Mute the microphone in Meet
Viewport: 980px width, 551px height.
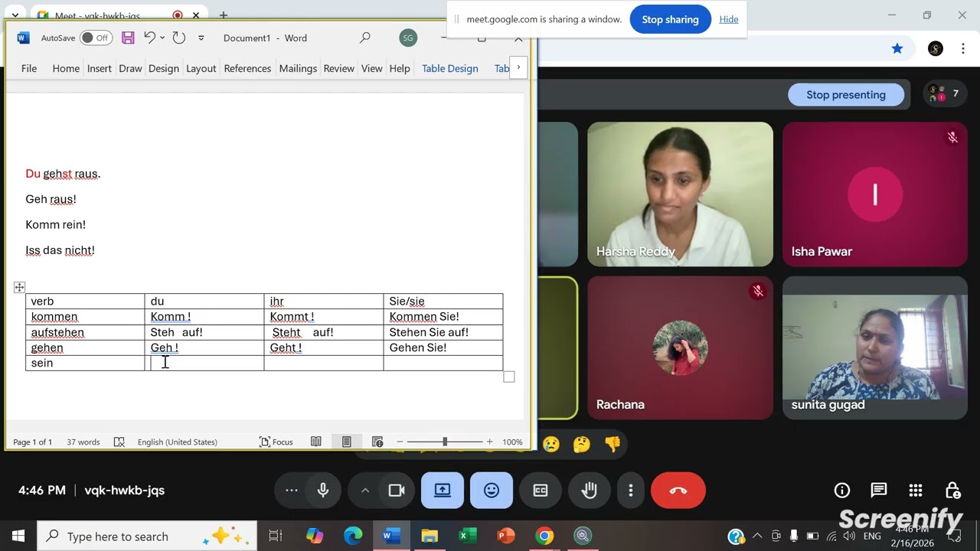323,491
